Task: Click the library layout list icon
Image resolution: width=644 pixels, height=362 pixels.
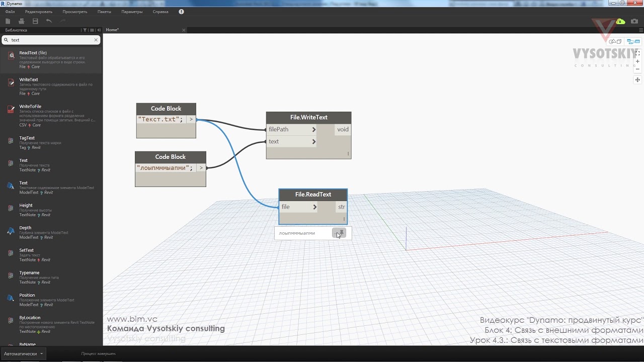Action: tap(92, 30)
